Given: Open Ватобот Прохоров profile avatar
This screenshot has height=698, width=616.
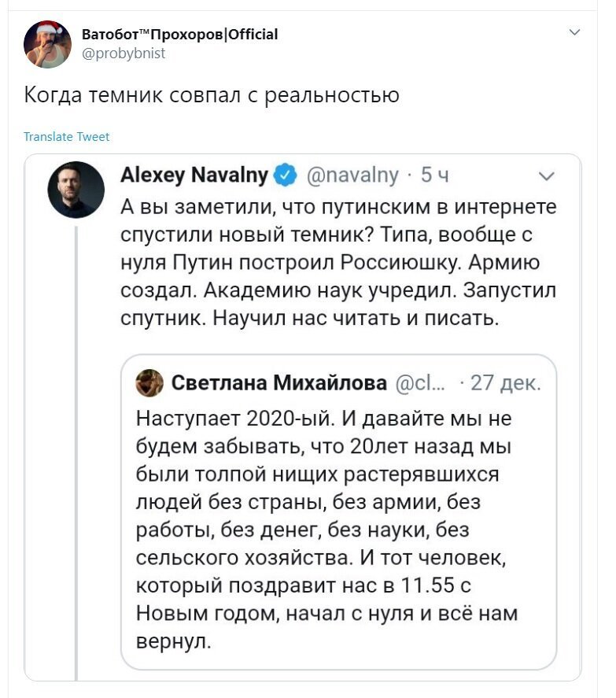Looking at the screenshot, I should 47,44.
